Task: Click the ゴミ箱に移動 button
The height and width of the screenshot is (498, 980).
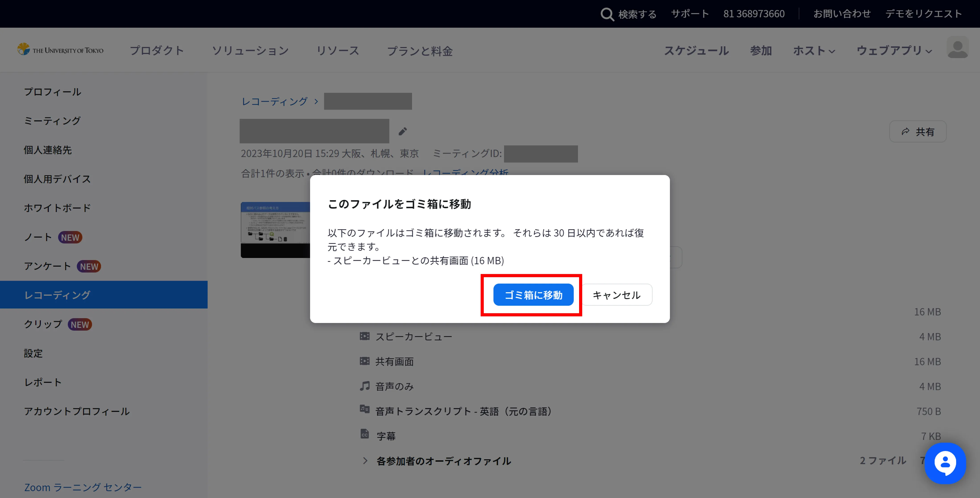Action: click(x=533, y=295)
